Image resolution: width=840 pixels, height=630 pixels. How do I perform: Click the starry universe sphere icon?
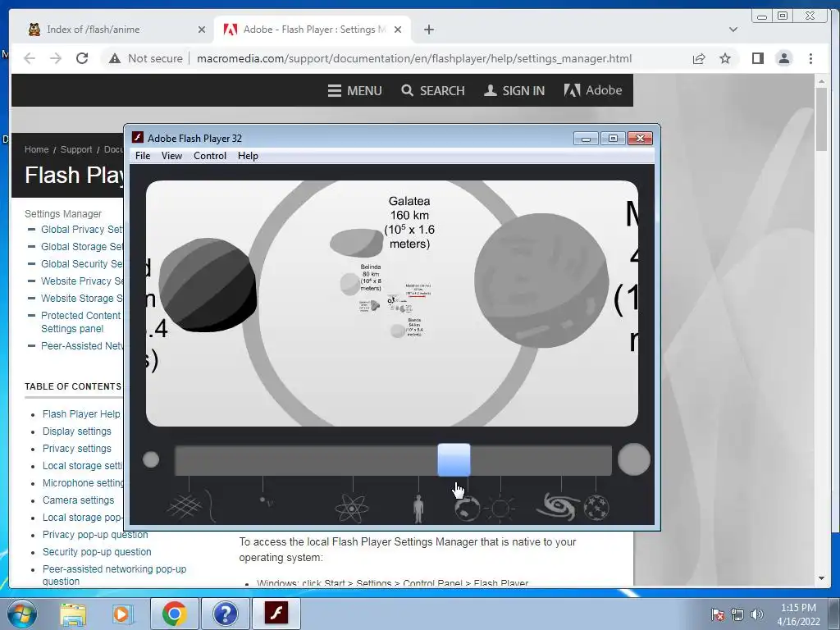point(596,508)
